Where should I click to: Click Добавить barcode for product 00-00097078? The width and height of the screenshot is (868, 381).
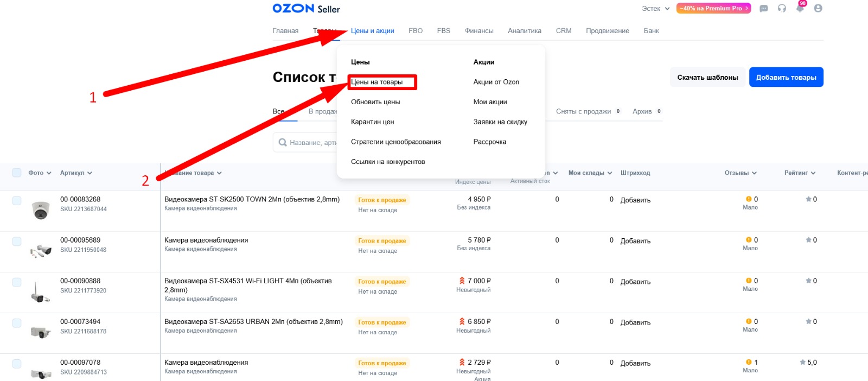[635, 363]
